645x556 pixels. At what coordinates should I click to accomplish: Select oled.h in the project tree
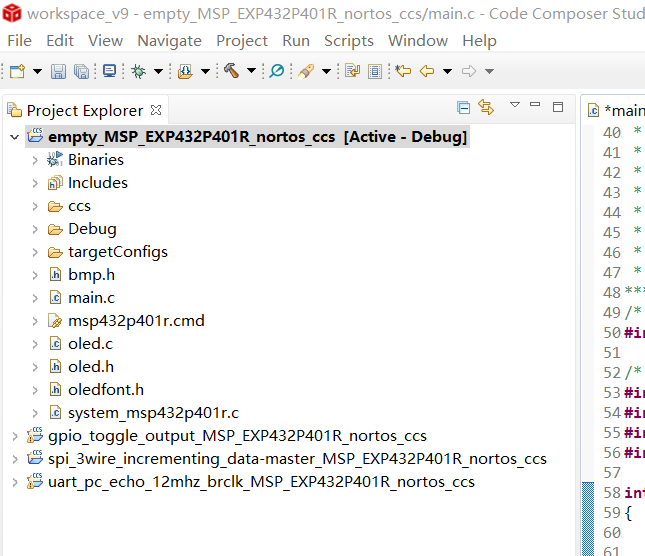[91, 367]
